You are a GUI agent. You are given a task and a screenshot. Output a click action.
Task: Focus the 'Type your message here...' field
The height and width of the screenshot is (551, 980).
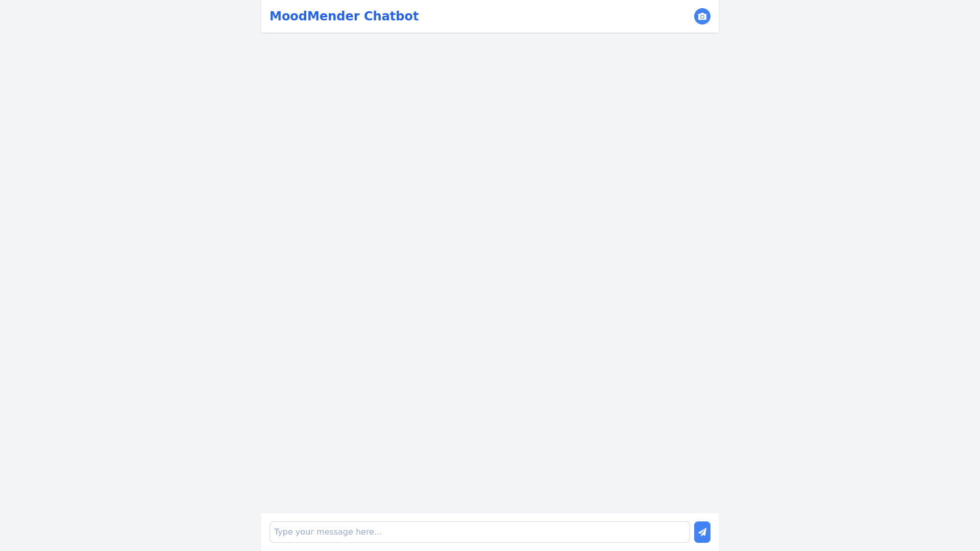pos(479,532)
